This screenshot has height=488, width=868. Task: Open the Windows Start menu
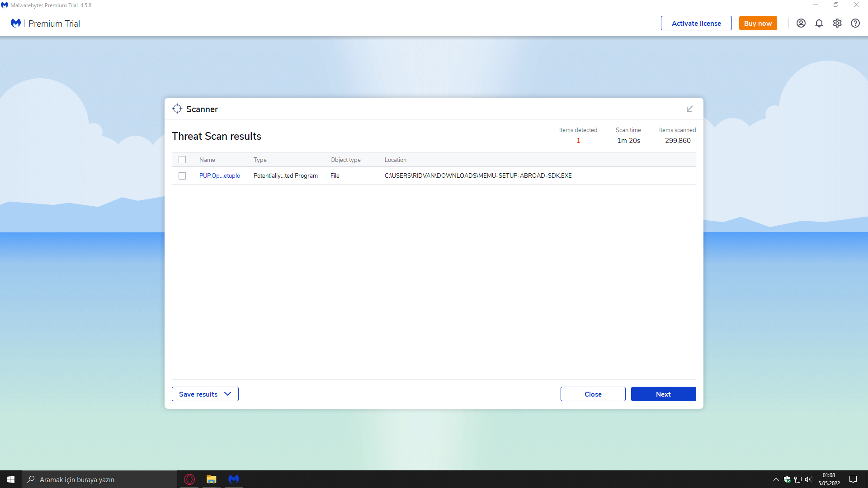pos(11,479)
